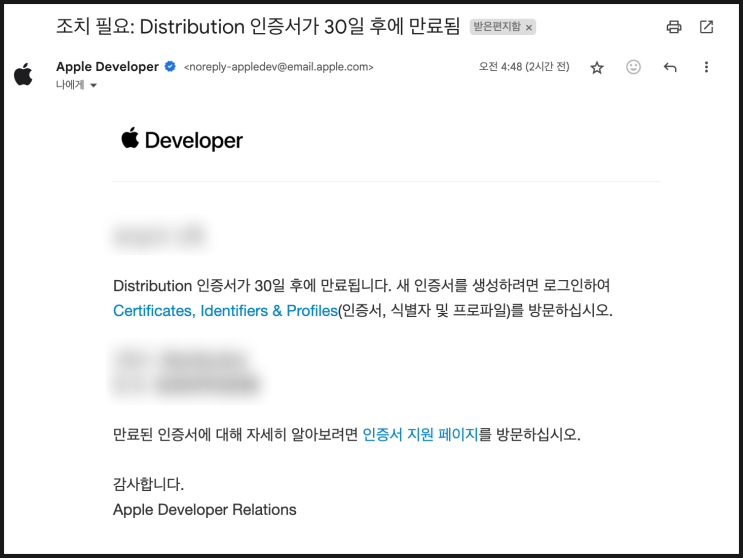Click the Apple Developer sender name
The width and height of the screenshot is (743, 558).
pyautogui.click(x=107, y=67)
